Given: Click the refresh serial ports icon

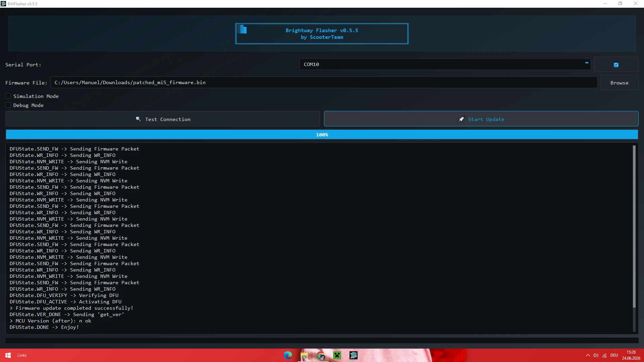Looking at the screenshot, I should (x=616, y=65).
